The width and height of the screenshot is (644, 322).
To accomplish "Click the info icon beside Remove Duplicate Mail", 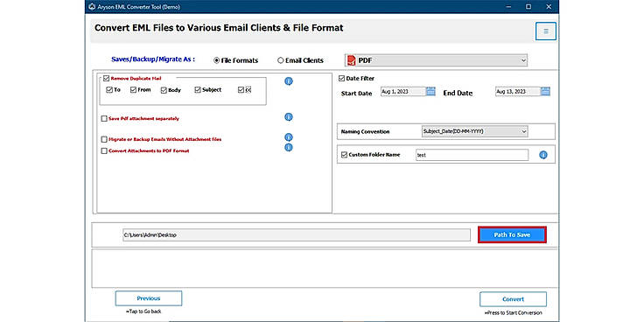I will coord(289,81).
